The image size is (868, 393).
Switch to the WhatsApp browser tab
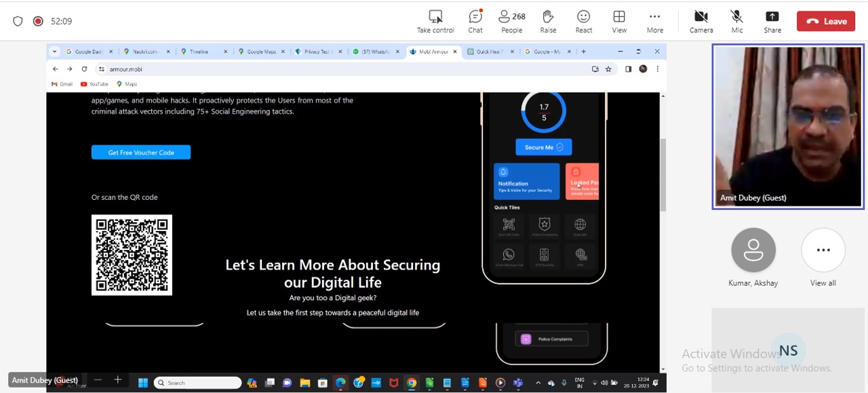pos(375,51)
